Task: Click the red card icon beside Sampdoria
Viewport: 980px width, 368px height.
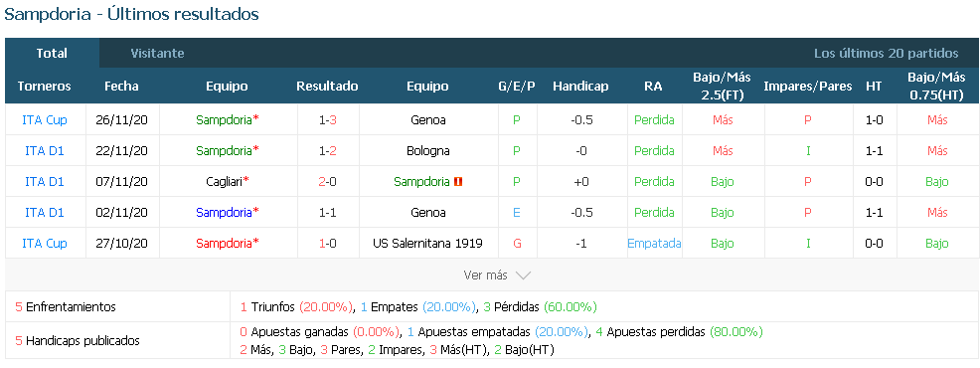Action: (458, 181)
